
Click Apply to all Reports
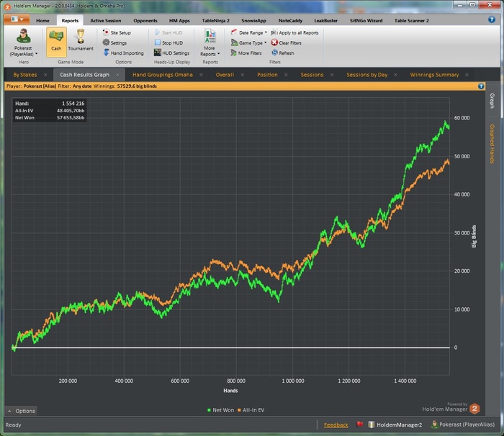click(294, 32)
